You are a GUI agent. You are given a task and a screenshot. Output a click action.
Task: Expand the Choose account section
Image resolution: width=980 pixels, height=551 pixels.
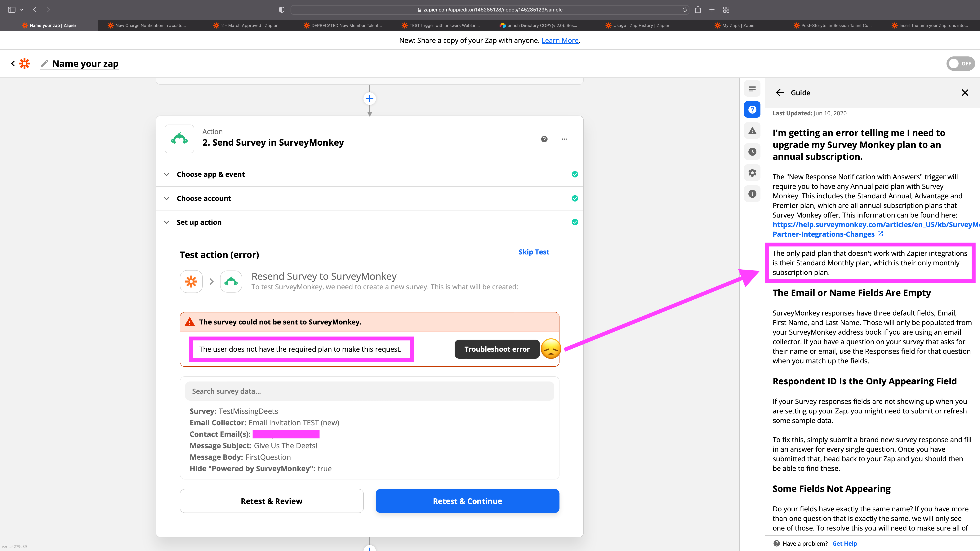pos(369,198)
